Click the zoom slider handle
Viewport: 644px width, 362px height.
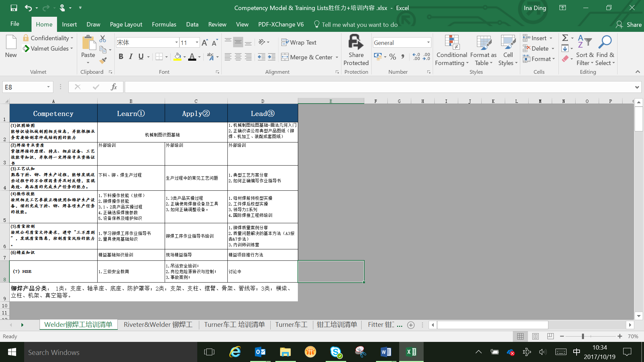coord(583,336)
